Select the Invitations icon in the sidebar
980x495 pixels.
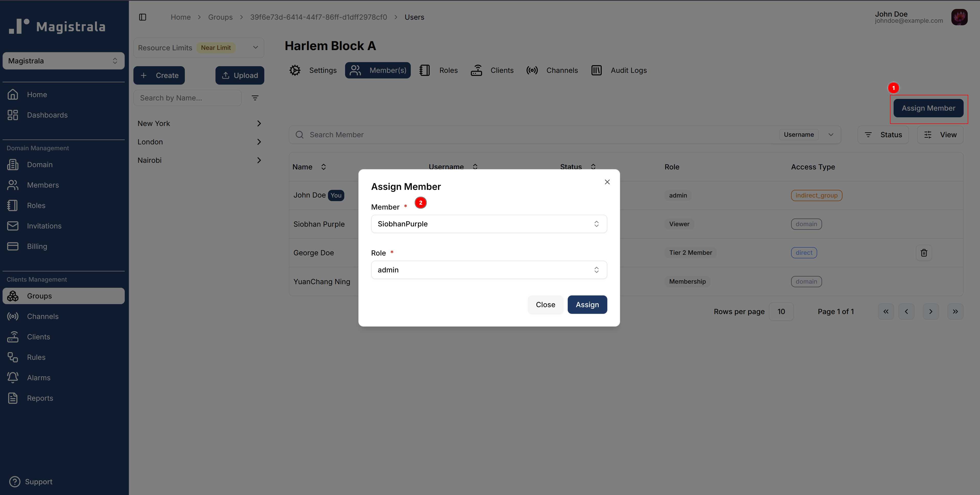(x=13, y=226)
